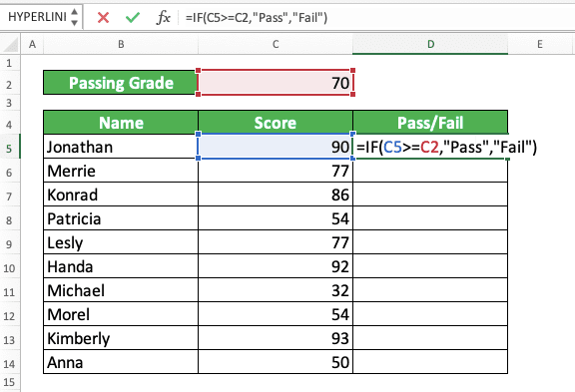The height and width of the screenshot is (392, 575).
Task: Open the Name Box dropdown arrows
Action: click(75, 17)
